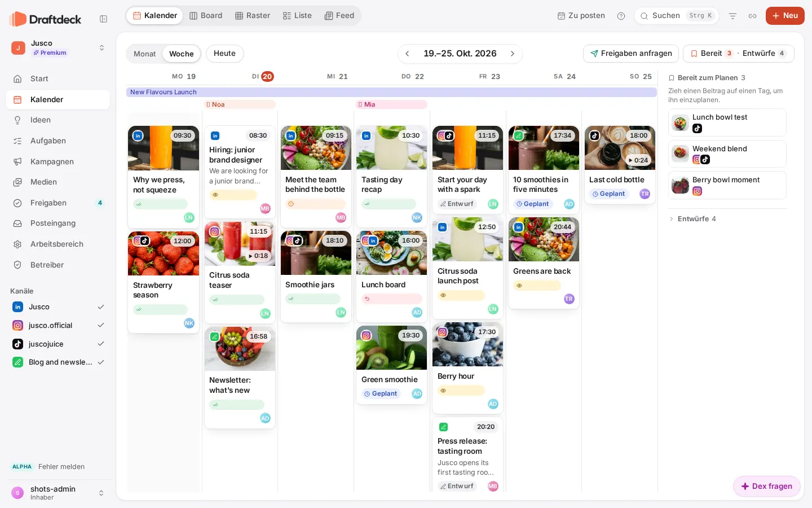Click the link icon beside Neu button
Viewport: 812px width, 508px height.
[752, 16]
